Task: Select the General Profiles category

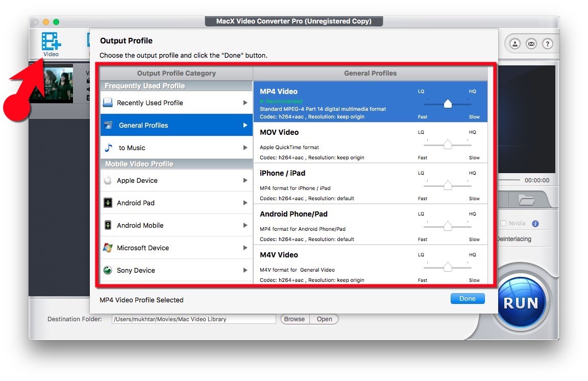Action: pos(177,125)
